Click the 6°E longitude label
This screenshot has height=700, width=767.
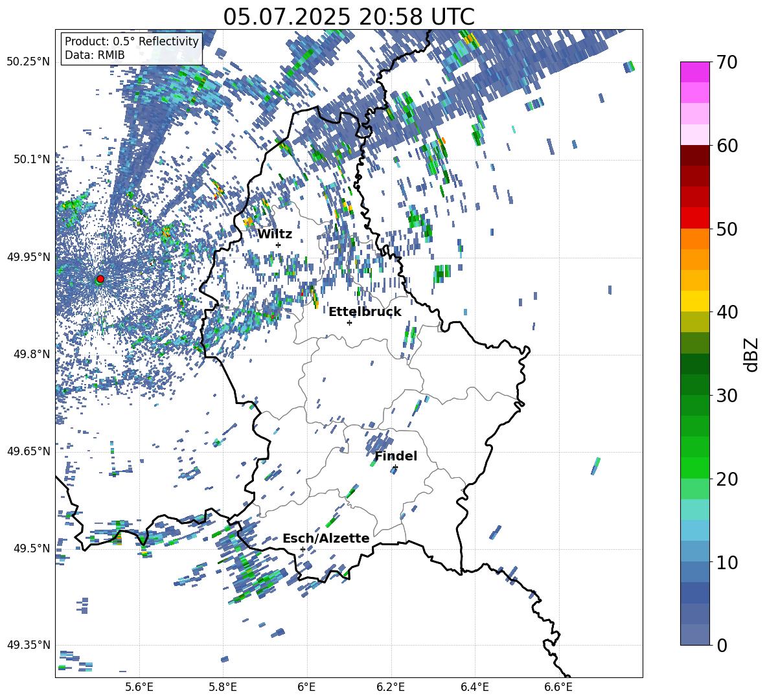(306, 687)
